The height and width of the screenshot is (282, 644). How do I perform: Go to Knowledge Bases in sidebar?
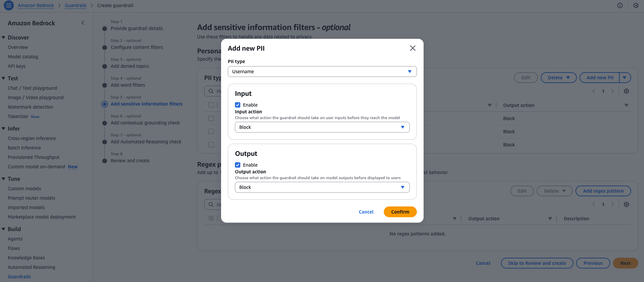pyautogui.click(x=26, y=258)
